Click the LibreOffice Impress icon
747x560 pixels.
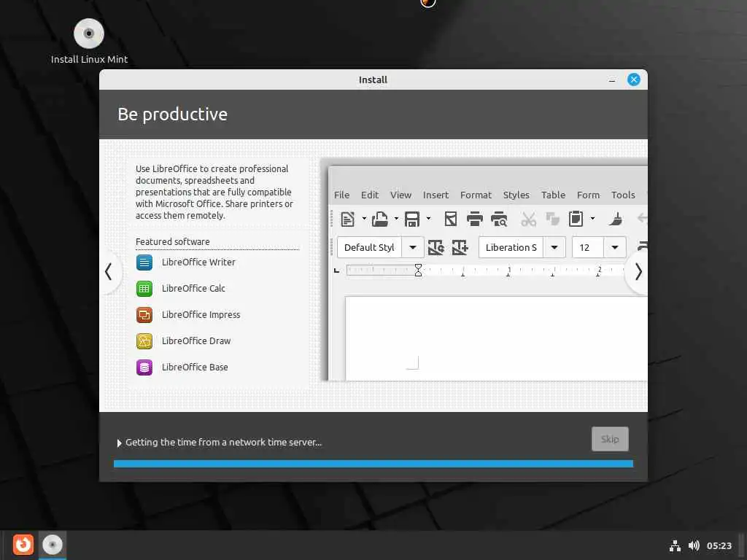(x=144, y=315)
